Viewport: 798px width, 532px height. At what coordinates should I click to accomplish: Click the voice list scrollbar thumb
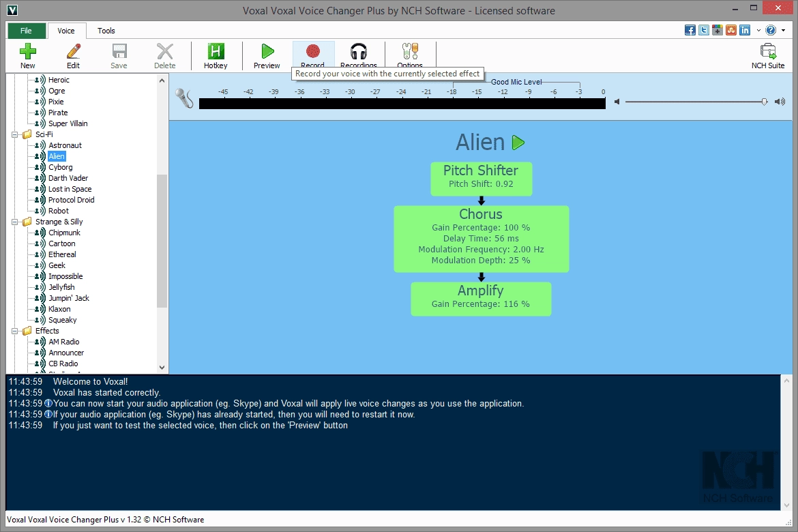tap(162, 241)
